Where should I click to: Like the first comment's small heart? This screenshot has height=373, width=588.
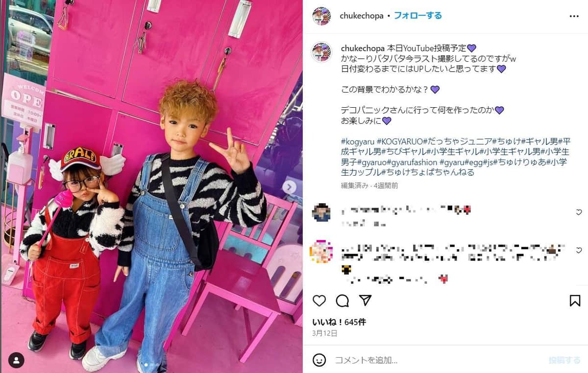[x=579, y=212]
